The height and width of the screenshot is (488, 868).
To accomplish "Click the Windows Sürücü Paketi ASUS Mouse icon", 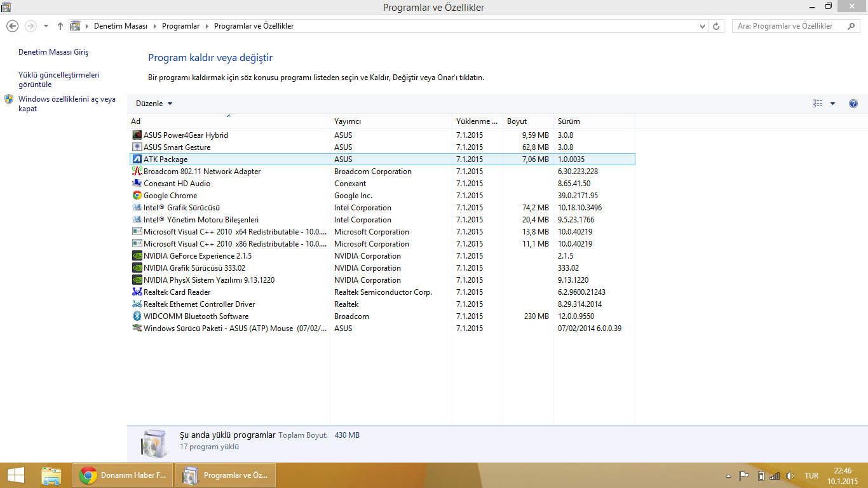I will pyautogui.click(x=137, y=328).
